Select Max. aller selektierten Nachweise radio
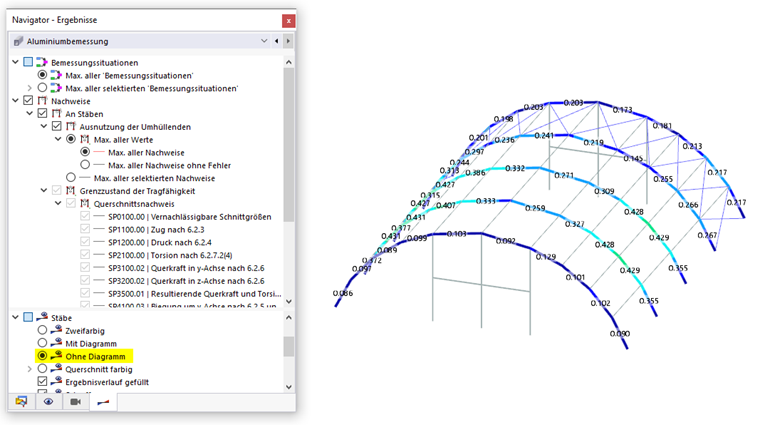 pos(71,177)
